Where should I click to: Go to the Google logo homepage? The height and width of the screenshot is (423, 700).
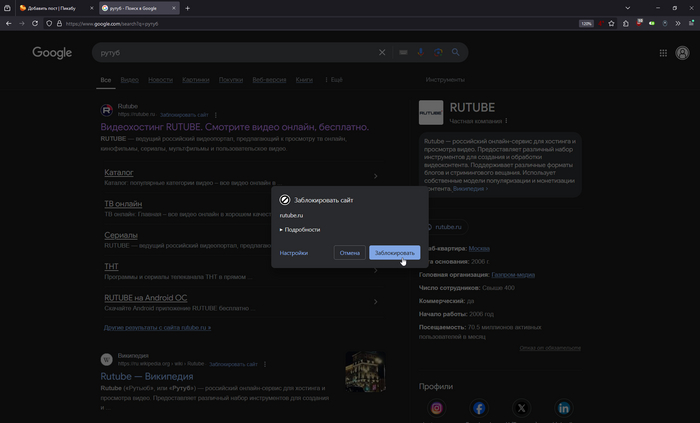52,53
